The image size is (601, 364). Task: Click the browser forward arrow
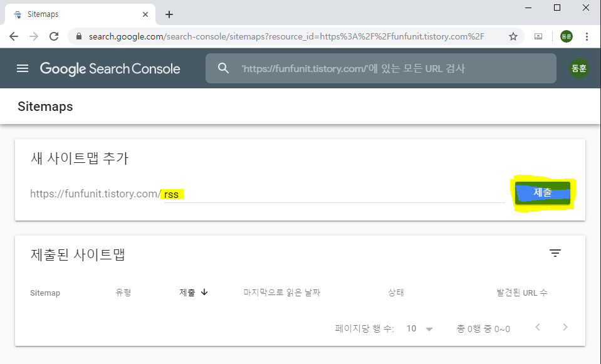(x=34, y=36)
